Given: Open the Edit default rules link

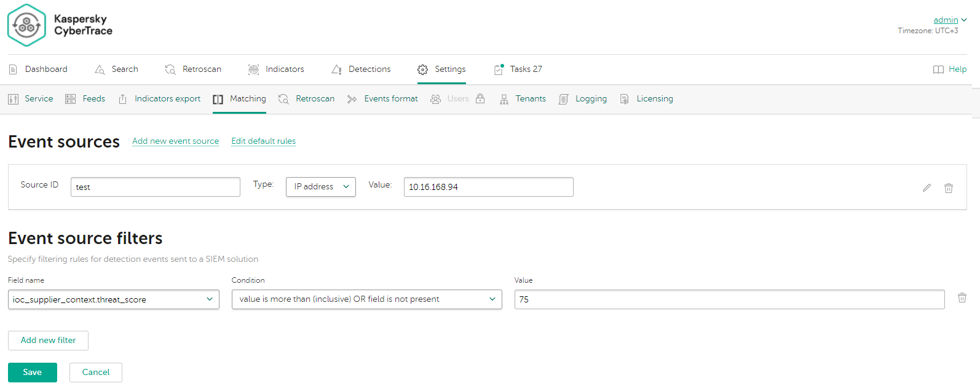Looking at the screenshot, I should tap(263, 141).
